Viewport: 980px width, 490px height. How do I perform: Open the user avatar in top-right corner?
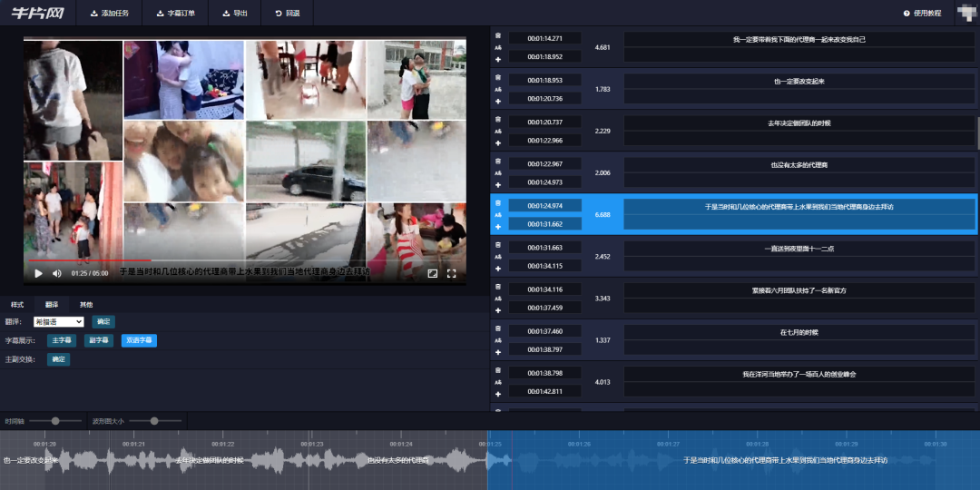pos(966,13)
